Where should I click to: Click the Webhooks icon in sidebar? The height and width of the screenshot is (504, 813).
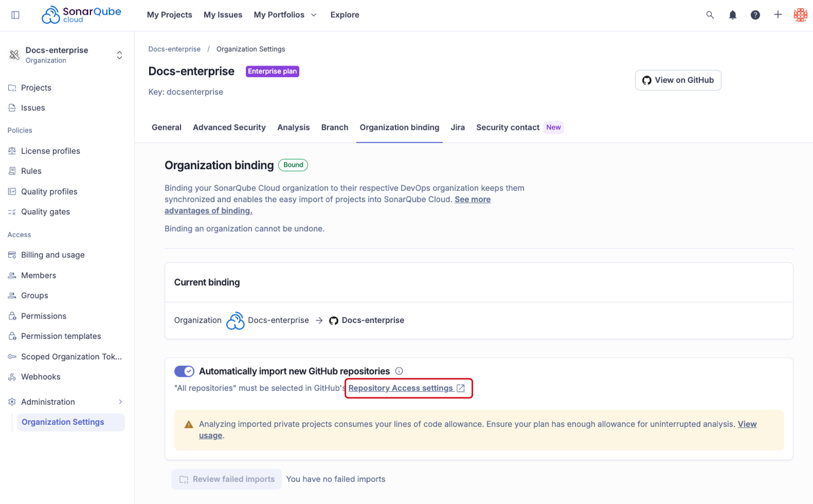12,377
